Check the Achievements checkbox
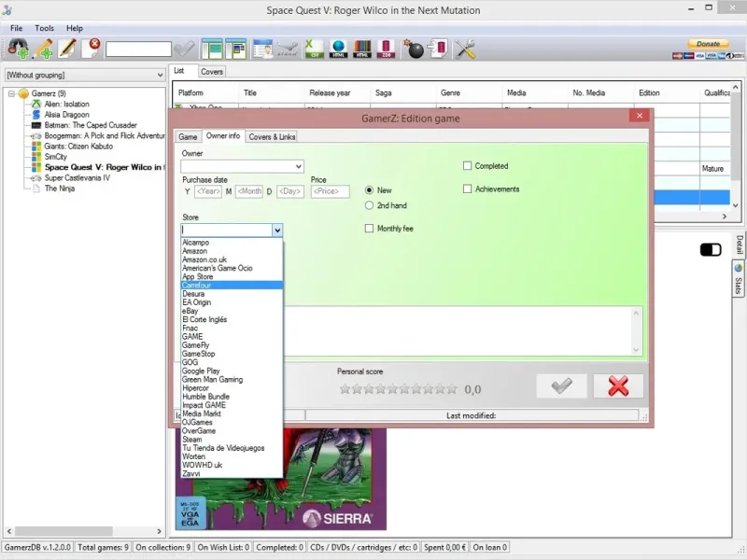Viewport: 747px width, 560px height. pos(468,189)
